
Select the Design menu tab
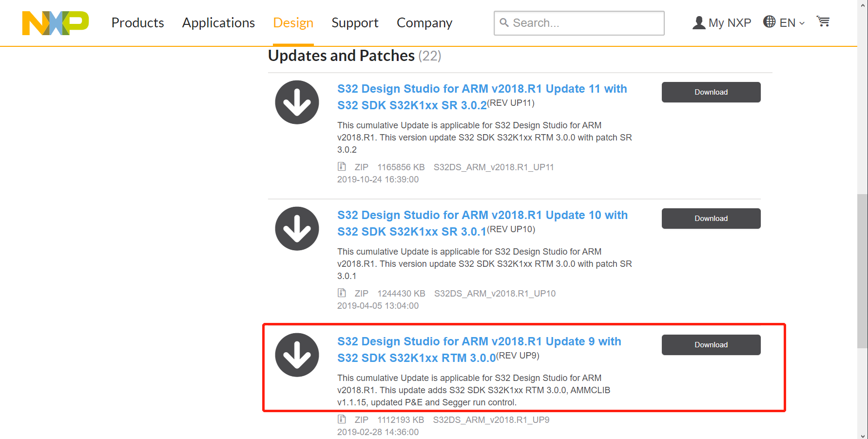[x=293, y=23]
